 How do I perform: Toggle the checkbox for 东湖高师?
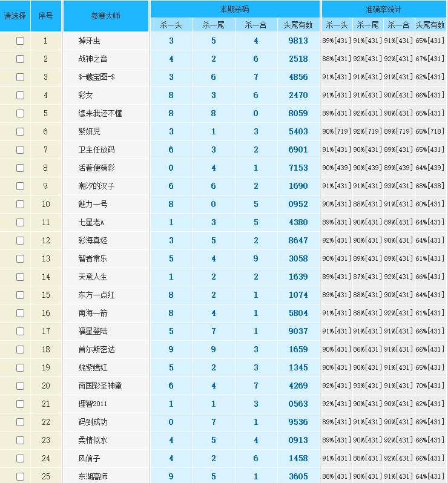(20, 476)
